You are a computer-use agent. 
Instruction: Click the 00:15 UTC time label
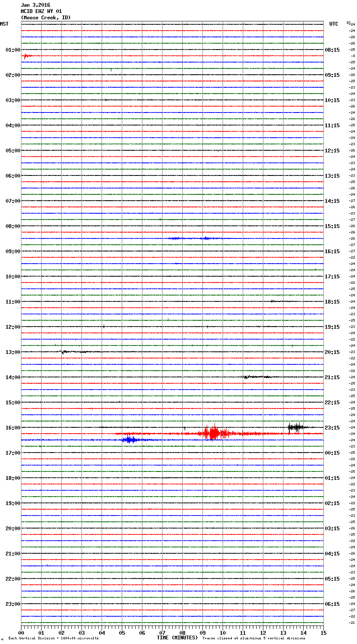(332, 453)
